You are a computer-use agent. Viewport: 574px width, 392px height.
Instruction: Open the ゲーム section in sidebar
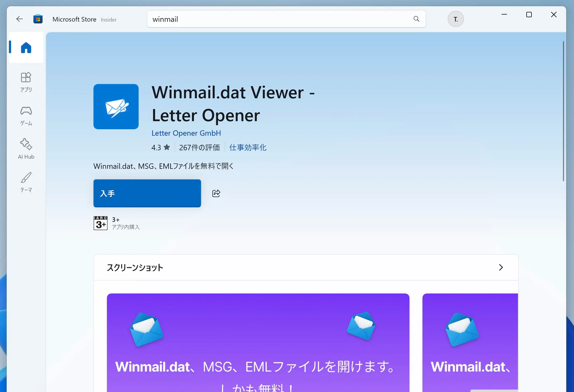26,116
